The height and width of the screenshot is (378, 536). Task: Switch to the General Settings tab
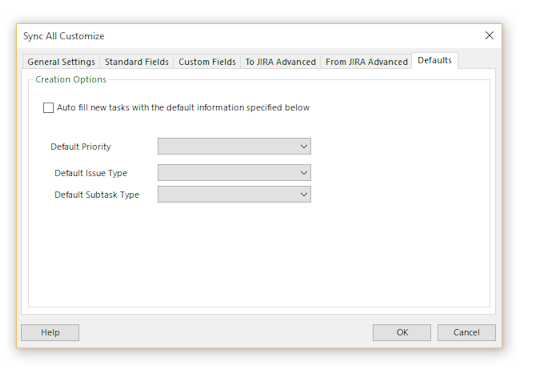[61, 62]
